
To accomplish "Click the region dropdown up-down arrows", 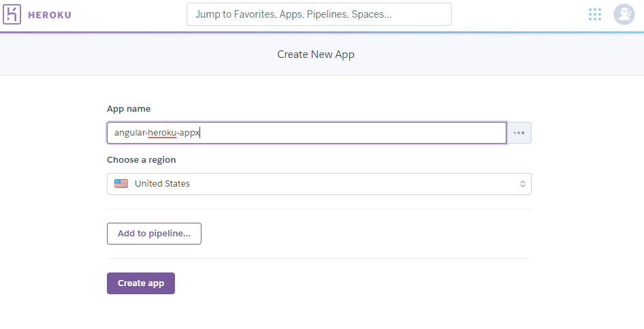I will coord(522,184).
